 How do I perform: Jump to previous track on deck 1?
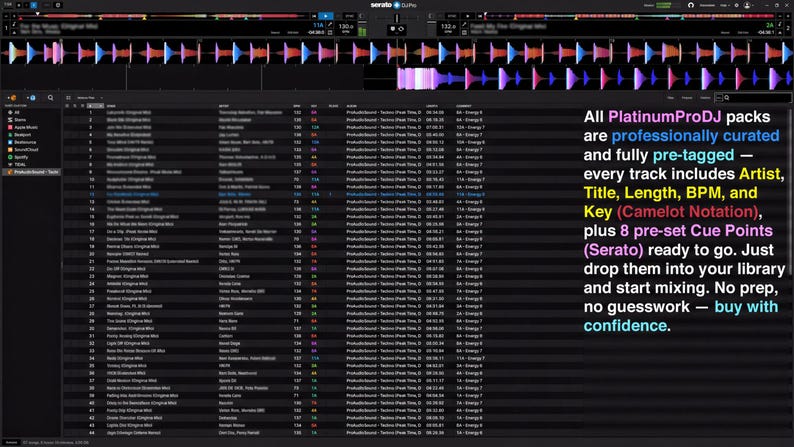[314, 16]
